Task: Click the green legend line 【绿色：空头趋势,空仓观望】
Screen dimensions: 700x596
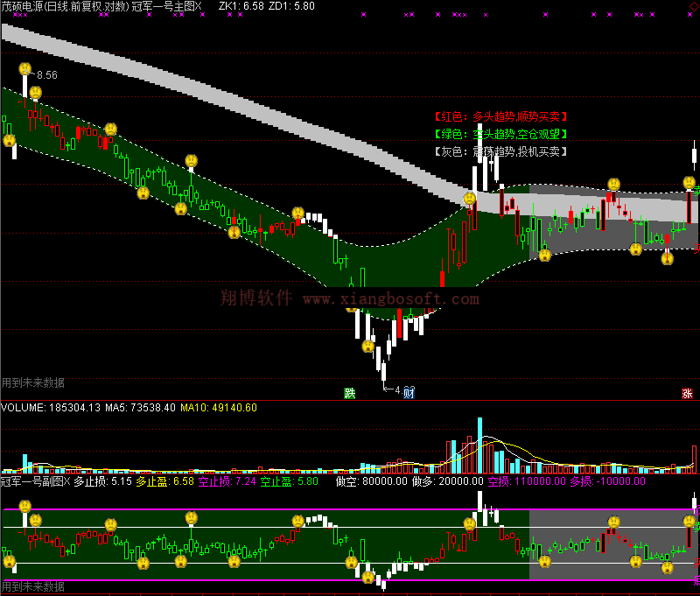Action: 500,134
